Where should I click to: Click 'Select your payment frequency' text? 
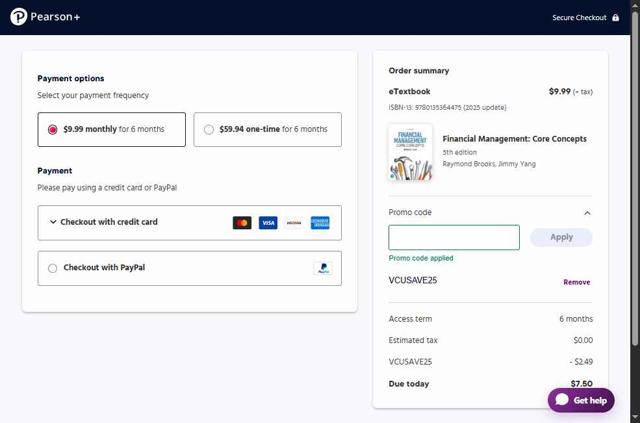click(93, 96)
